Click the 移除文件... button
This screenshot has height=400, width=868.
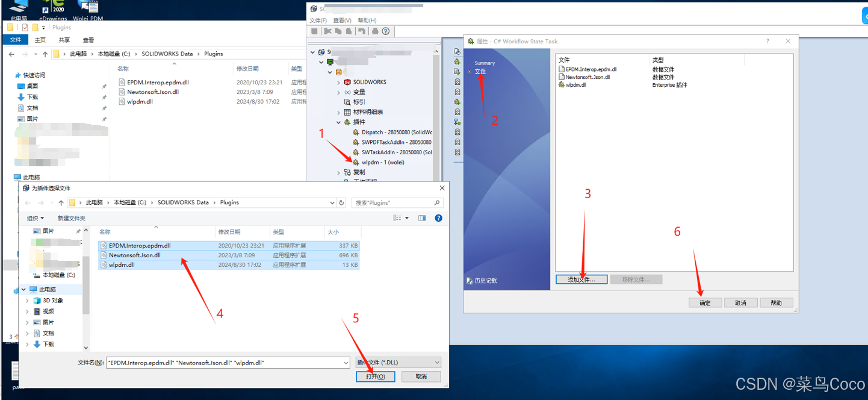pos(636,280)
